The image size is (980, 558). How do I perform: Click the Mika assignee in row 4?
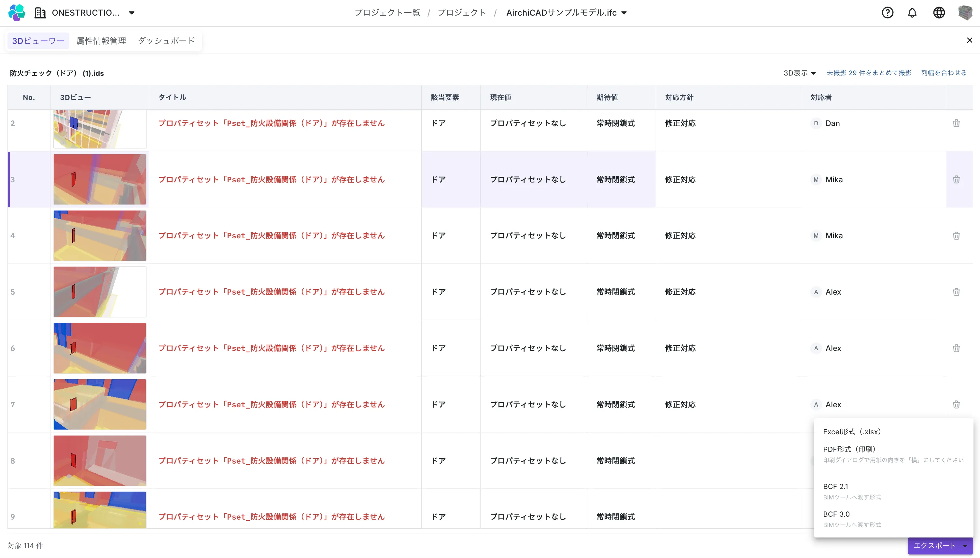(x=827, y=235)
